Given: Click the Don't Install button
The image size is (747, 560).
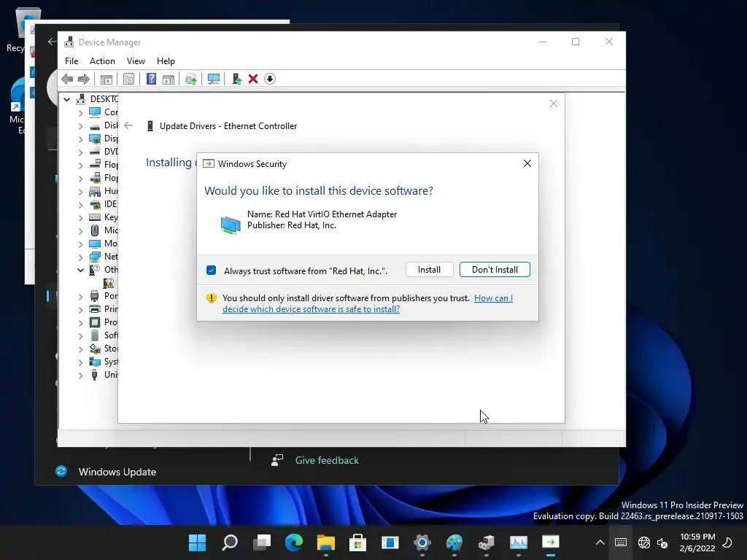Looking at the screenshot, I should click(x=495, y=270).
